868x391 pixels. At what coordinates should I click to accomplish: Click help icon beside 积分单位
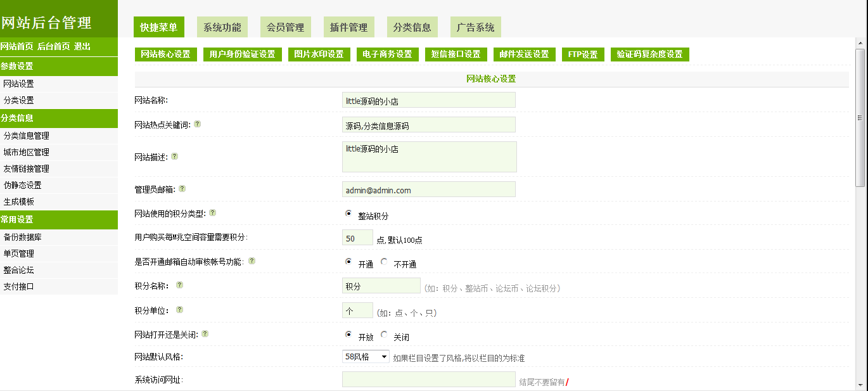(179, 310)
